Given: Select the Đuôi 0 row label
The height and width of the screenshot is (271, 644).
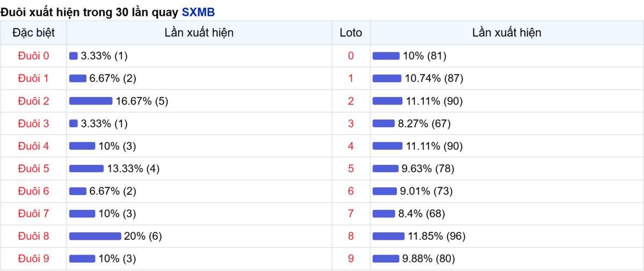Looking at the screenshot, I should [33, 56].
